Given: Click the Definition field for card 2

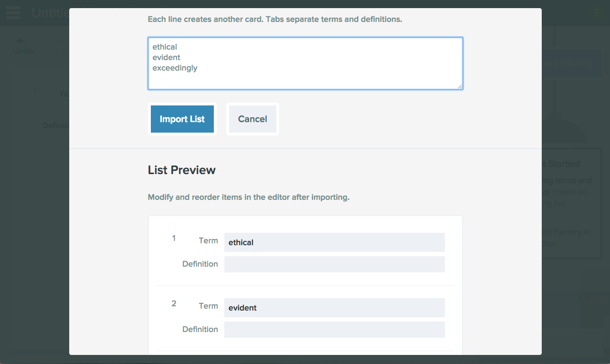Looking at the screenshot, I should [x=334, y=329].
